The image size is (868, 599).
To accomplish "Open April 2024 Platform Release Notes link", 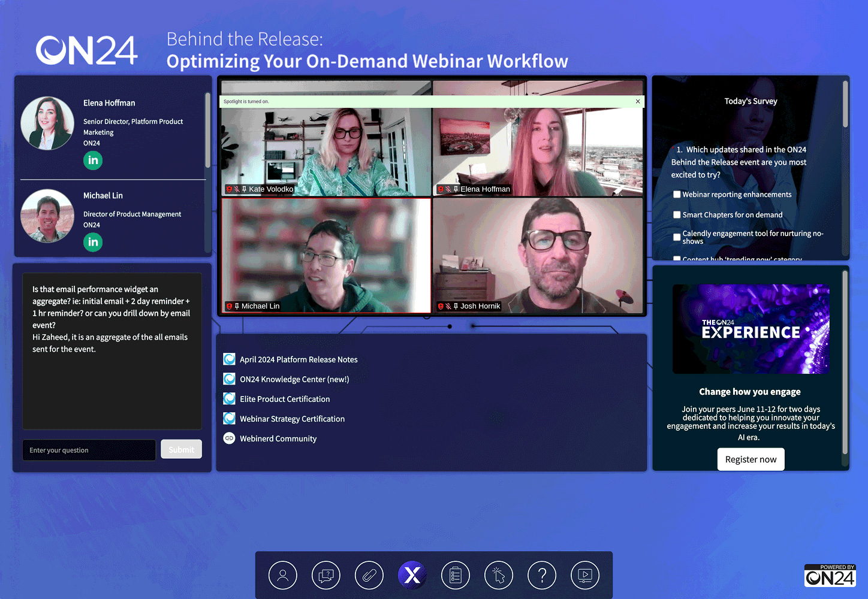I will [299, 359].
